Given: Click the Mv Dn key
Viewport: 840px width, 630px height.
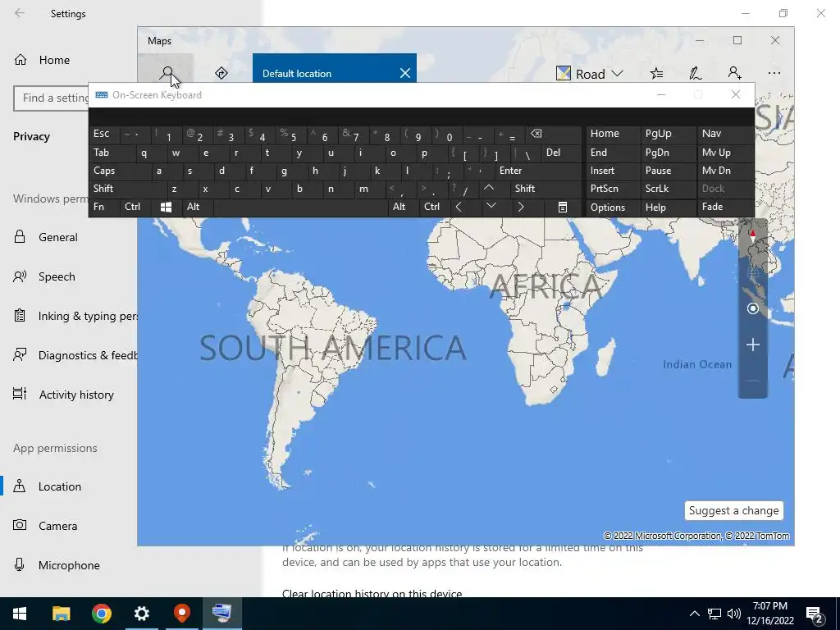Looking at the screenshot, I should pyautogui.click(x=725, y=171).
